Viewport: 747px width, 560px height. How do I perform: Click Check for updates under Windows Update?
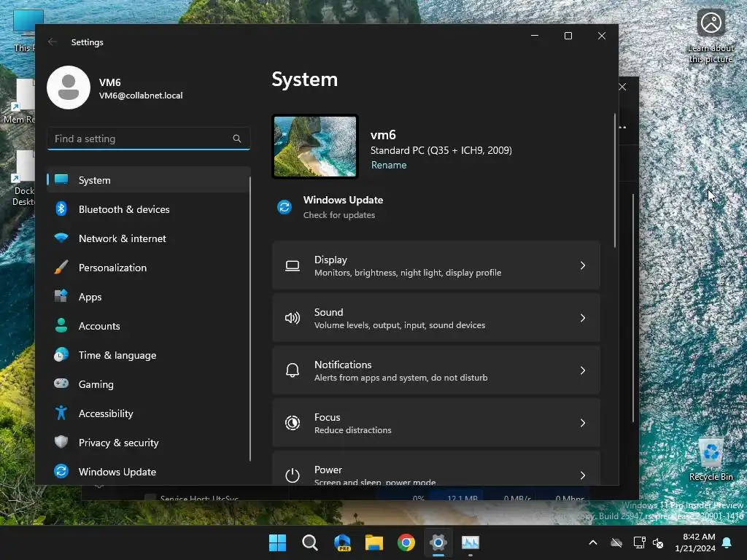point(339,215)
